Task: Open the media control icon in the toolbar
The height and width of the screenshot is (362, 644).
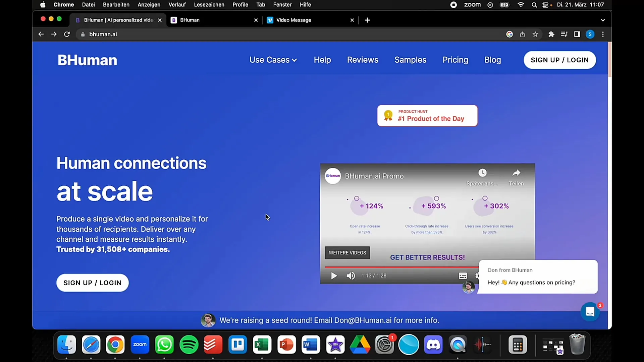Action: [564, 34]
